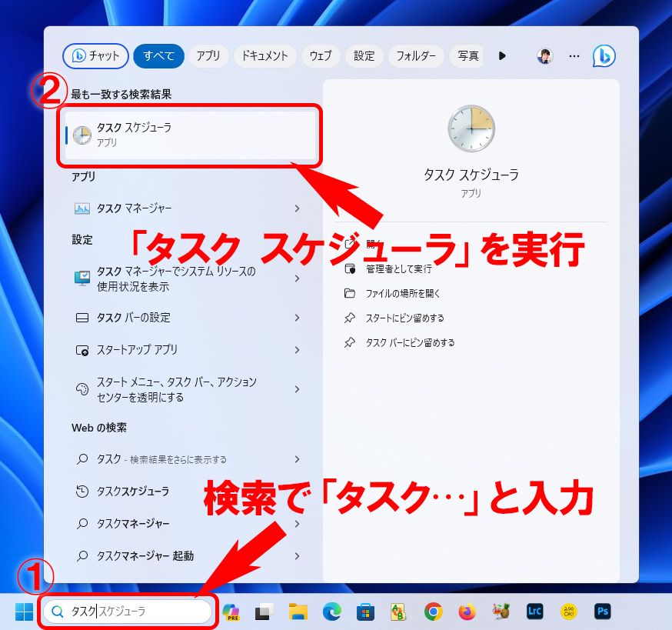Expand the chevron beside システム リソースの使用状況を表示
This screenshot has height=630, width=672.
[297, 278]
